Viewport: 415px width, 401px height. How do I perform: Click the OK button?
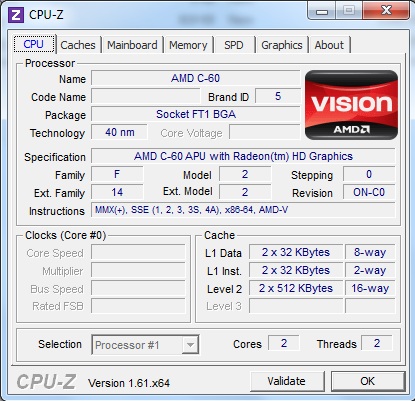tap(367, 381)
